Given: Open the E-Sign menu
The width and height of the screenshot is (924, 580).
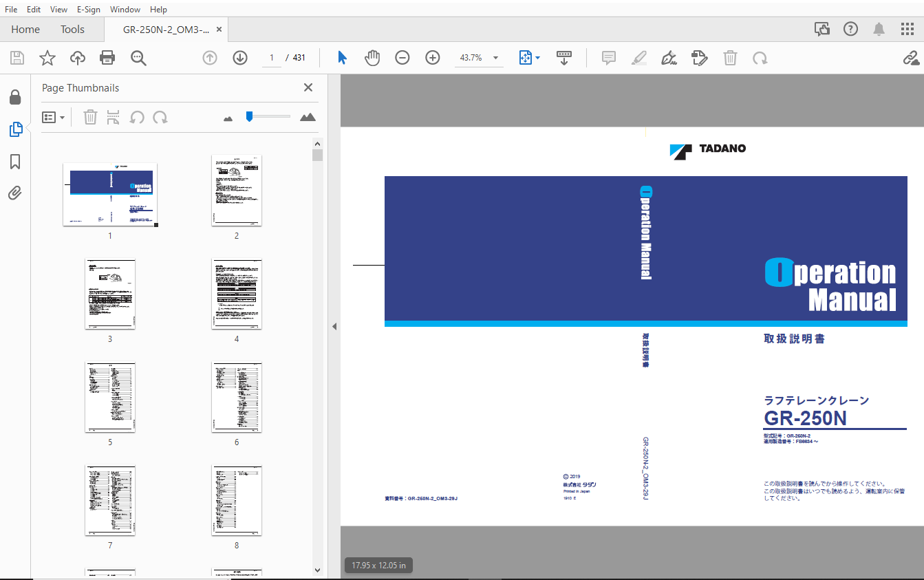Looking at the screenshot, I should (89, 10).
